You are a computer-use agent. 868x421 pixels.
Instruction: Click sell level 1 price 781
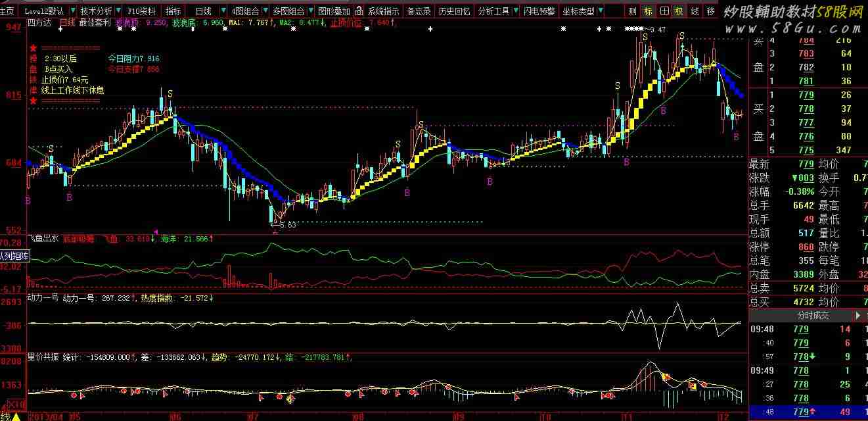click(x=806, y=81)
